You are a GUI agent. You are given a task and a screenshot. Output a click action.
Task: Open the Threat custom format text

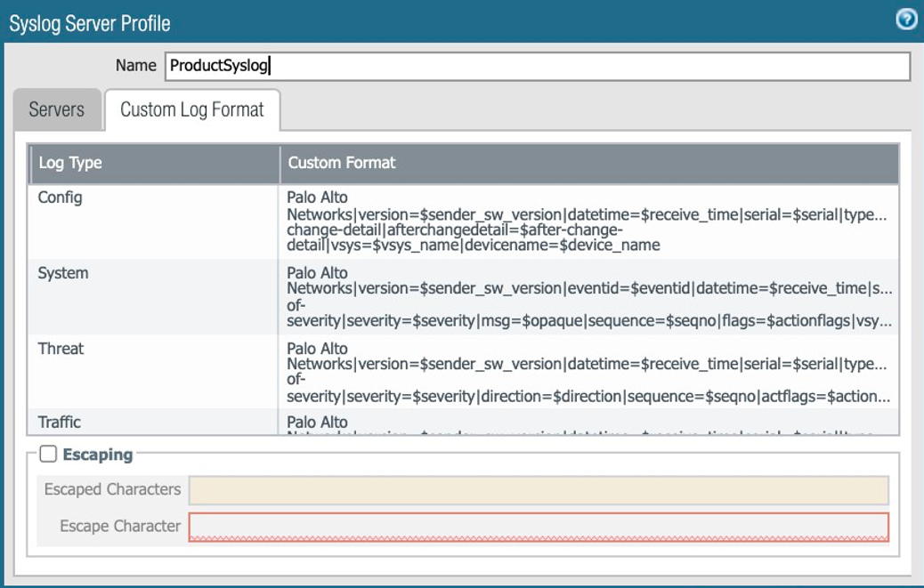point(588,372)
